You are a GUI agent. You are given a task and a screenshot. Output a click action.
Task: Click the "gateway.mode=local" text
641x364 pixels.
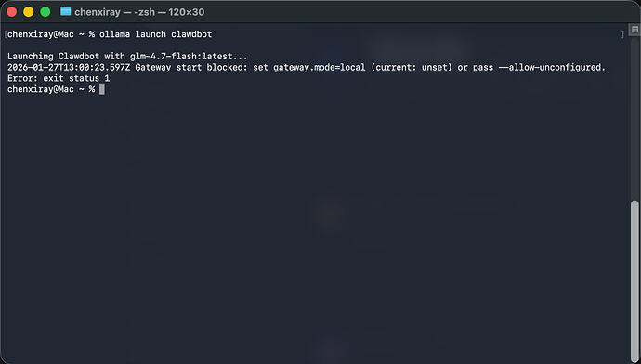[320, 67]
